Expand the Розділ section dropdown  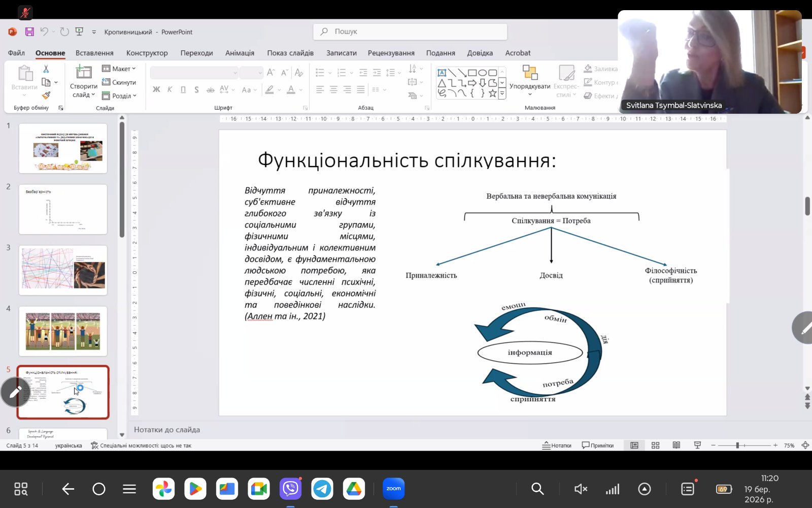coord(119,96)
